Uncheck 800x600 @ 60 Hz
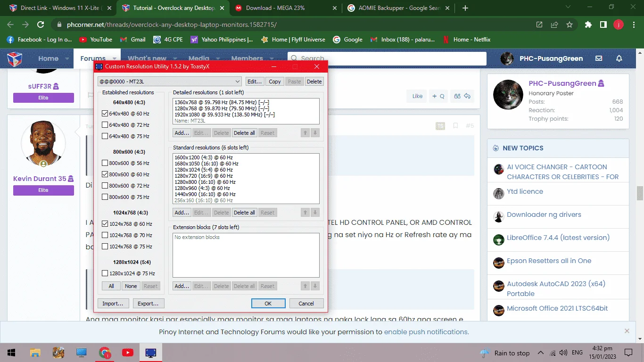This screenshot has height=362, width=644. [105, 174]
